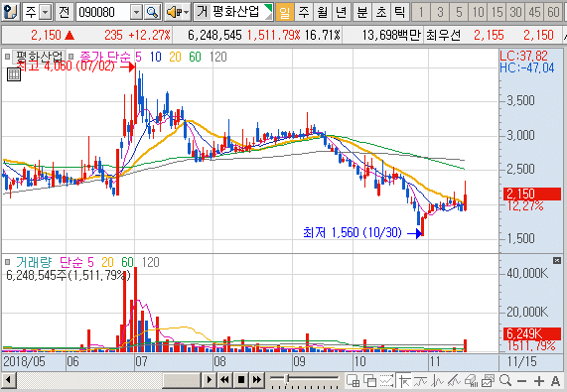Click the A text tool icon
The width and height of the screenshot is (567, 392).
(x=555, y=381)
